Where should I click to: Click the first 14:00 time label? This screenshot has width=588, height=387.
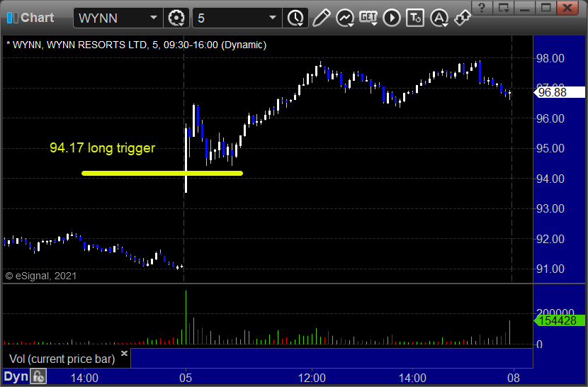[84, 378]
